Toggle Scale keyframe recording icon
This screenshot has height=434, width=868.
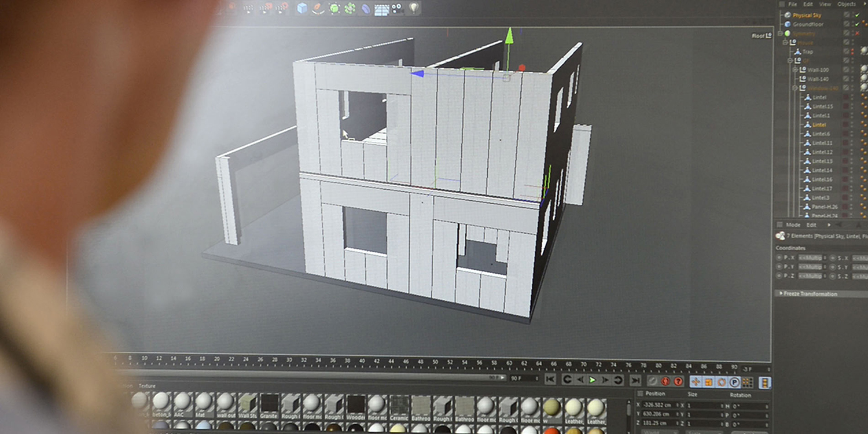[709, 382]
